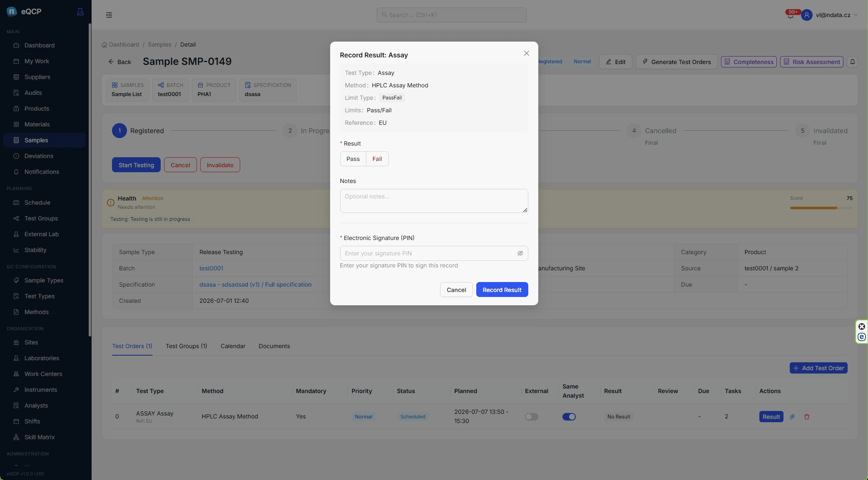868x480 pixels.
Task: Open the Documents tab
Action: coord(274,346)
